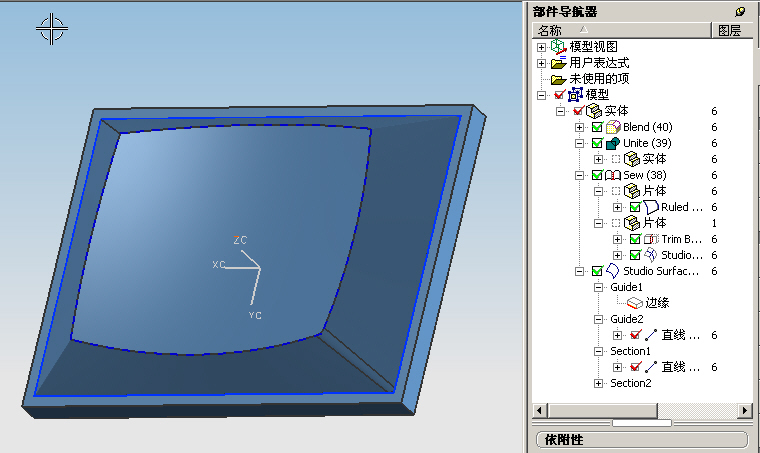Click the navigator scrollbar right arrow
760x453 pixels.
[x=745, y=410]
